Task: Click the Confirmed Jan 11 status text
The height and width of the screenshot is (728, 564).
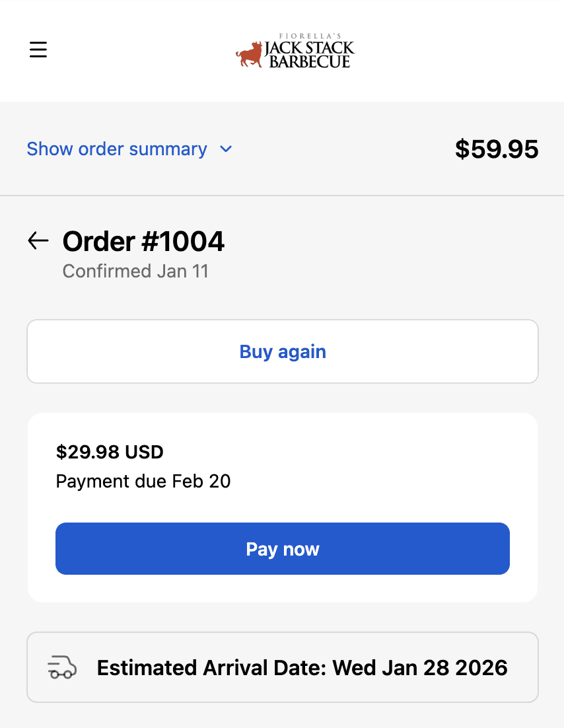Action: pos(135,271)
